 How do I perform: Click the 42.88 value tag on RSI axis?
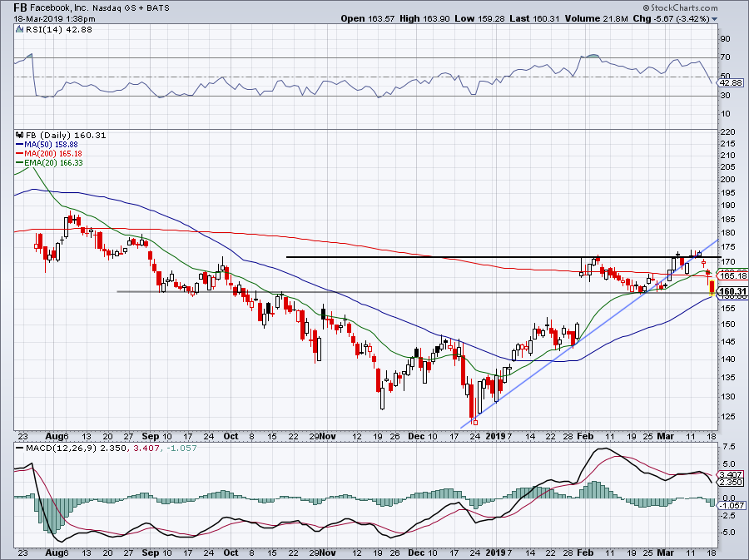pos(732,83)
